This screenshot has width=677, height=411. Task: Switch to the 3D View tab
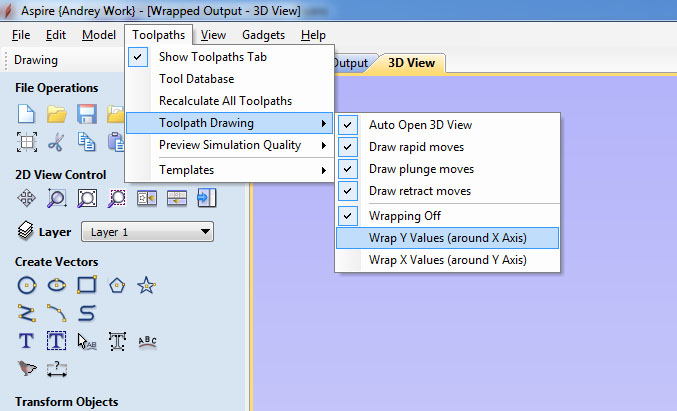coord(412,63)
